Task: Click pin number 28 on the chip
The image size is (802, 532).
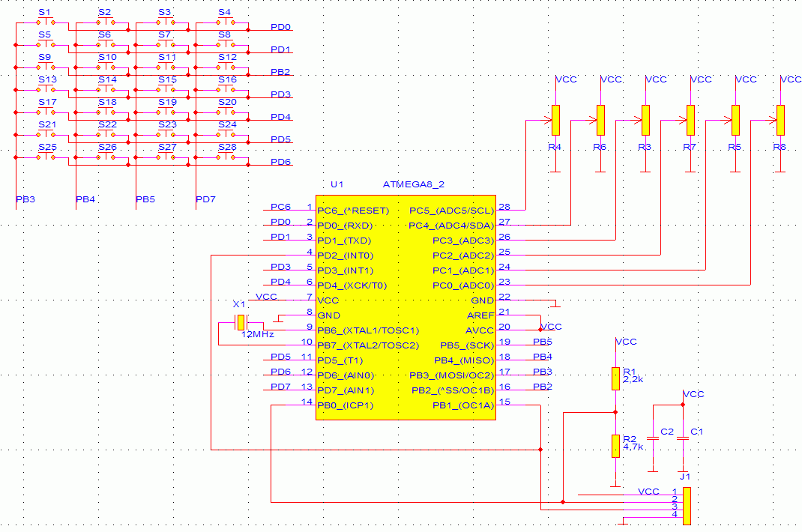Action: 504,207
